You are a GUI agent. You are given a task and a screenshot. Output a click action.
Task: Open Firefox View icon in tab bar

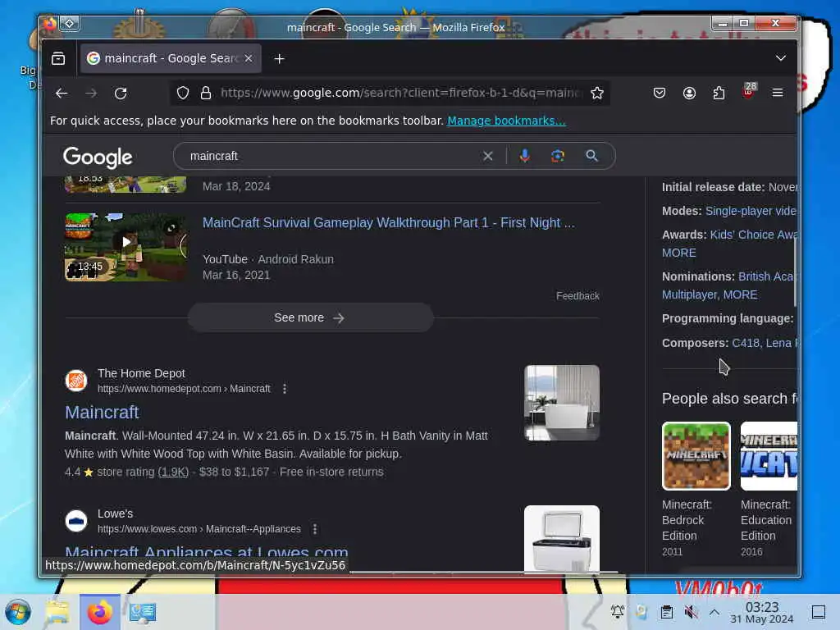tap(58, 58)
